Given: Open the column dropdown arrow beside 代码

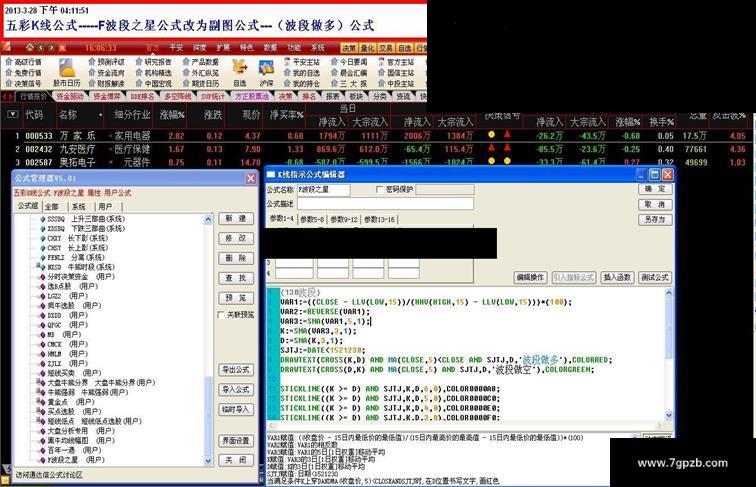Looking at the screenshot, I should (x=13, y=114).
